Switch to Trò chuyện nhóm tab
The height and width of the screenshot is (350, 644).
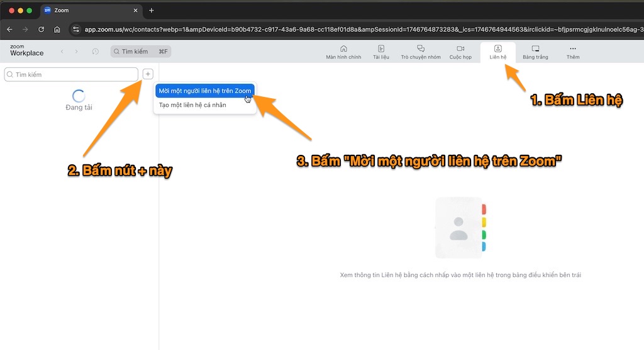click(421, 52)
